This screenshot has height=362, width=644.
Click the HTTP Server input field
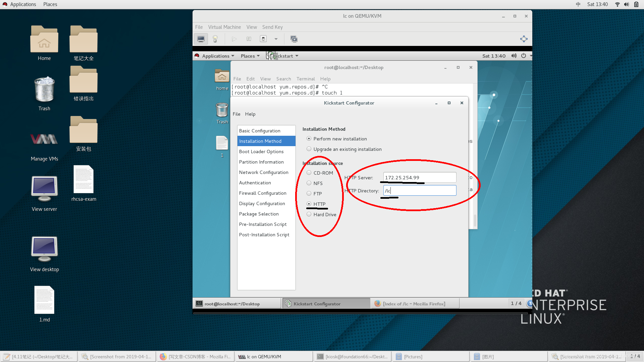coord(419,178)
